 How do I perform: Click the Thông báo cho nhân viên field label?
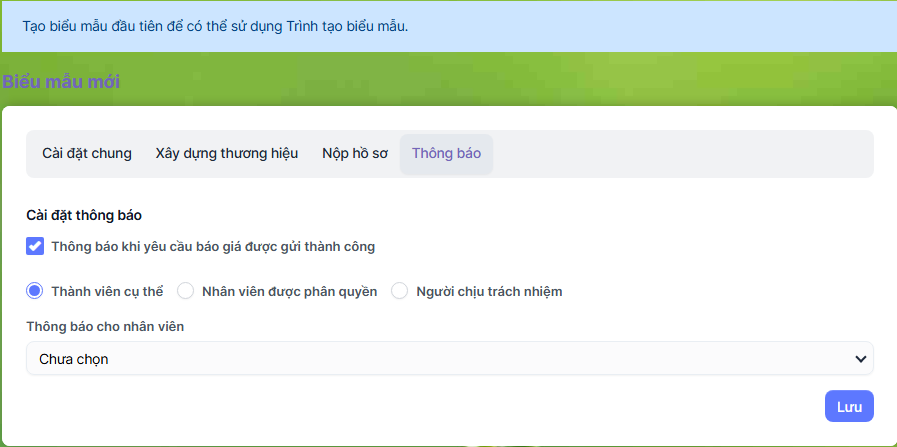click(x=105, y=326)
